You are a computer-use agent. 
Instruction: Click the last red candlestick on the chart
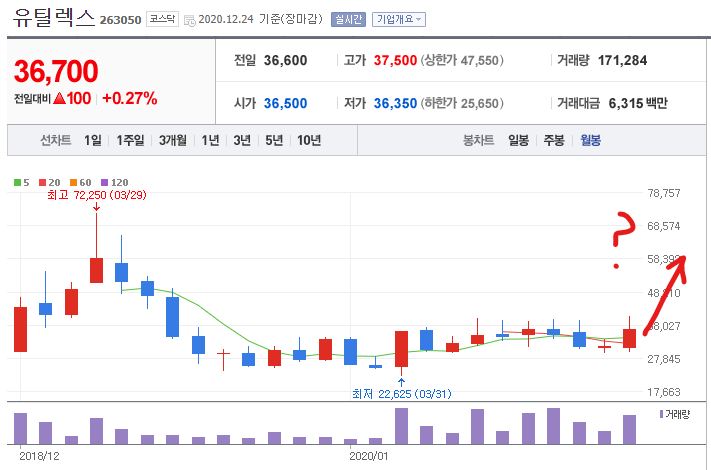coord(629,338)
